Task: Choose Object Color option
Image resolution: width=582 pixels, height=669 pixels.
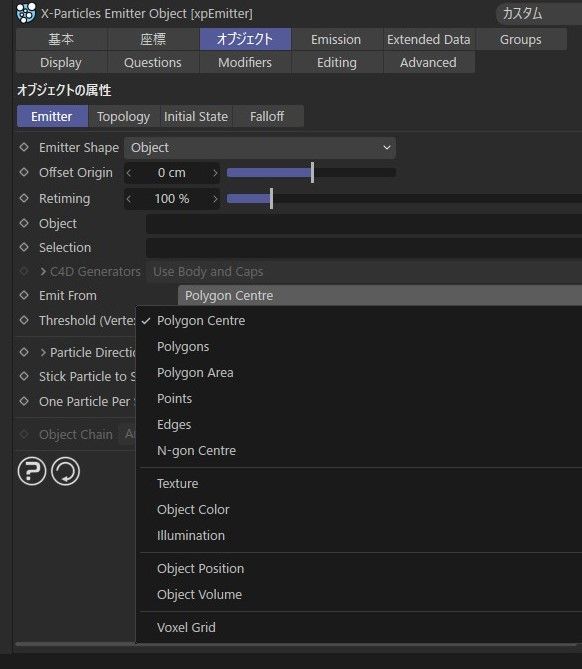Action: [x=359, y=509]
